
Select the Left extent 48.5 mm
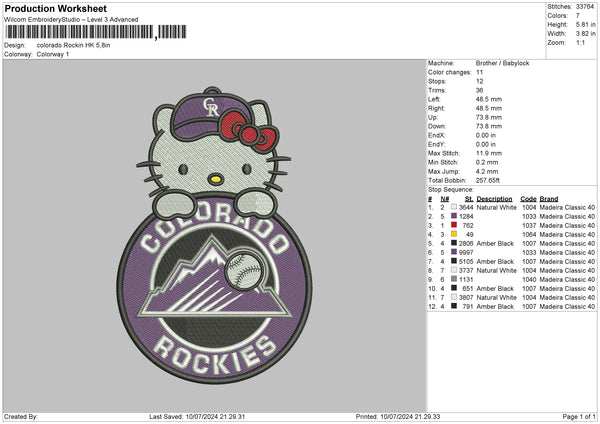(x=489, y=99)
